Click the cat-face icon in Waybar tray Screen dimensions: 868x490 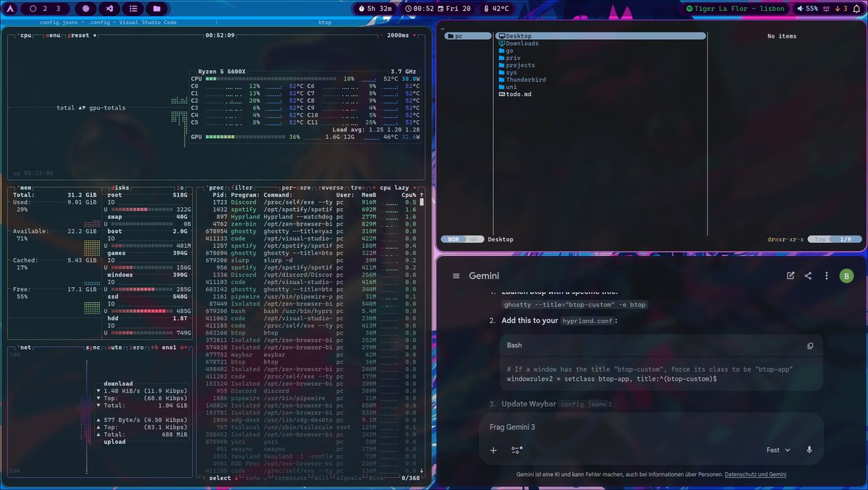tap(827, 9)
